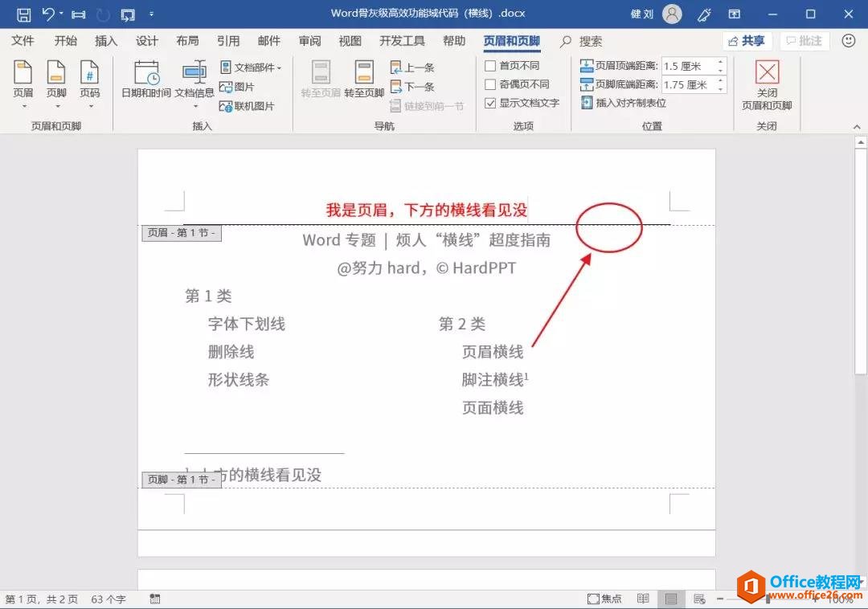868x609 pixels.
Task: Click the 页眉 - 第 1 节 label
Action: (182, 233)
